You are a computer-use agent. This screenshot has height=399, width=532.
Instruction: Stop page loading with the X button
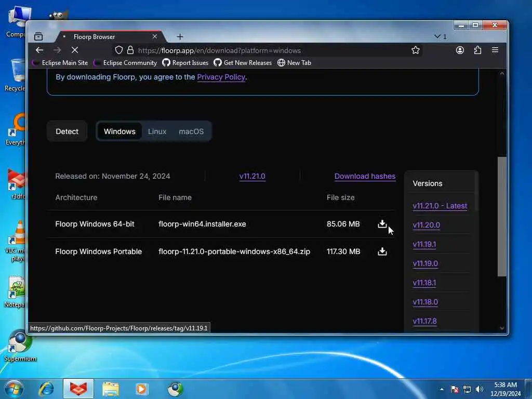[x=75, y=50]
